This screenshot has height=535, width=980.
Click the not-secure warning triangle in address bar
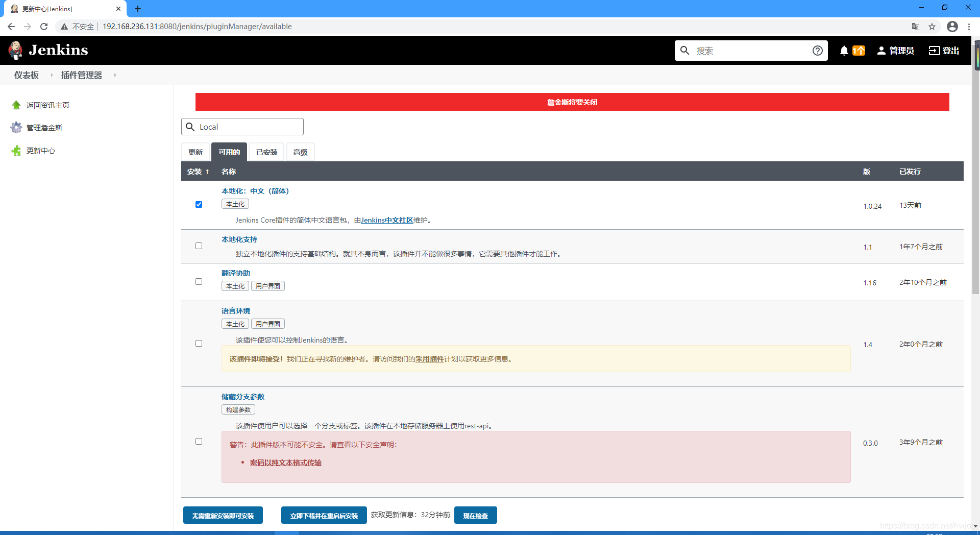64,27
